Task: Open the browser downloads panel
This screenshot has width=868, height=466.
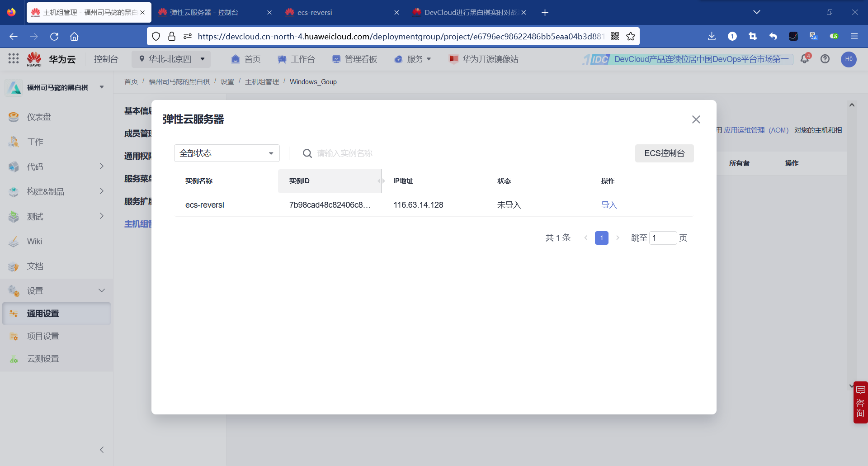Action: click(x=712, y=36)
